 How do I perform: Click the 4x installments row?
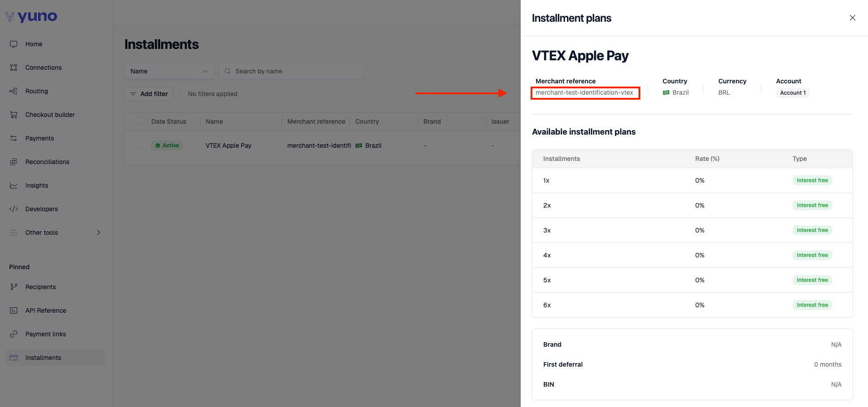[x=692, y=255]
